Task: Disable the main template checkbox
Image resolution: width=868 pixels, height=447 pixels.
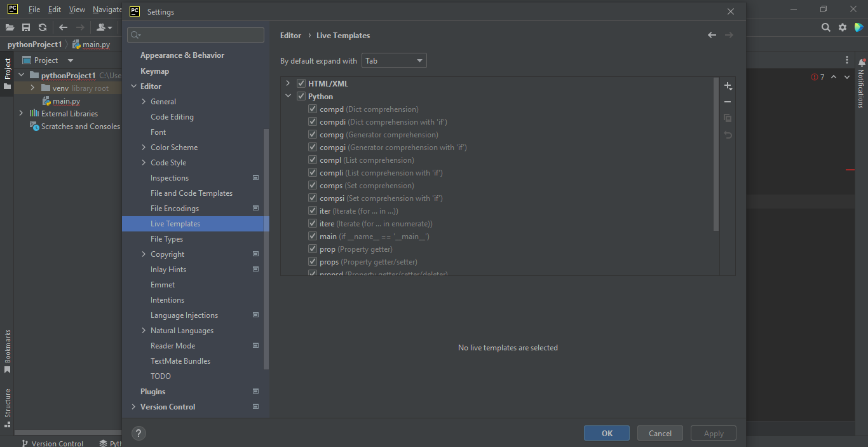Action: coord(312,236)
